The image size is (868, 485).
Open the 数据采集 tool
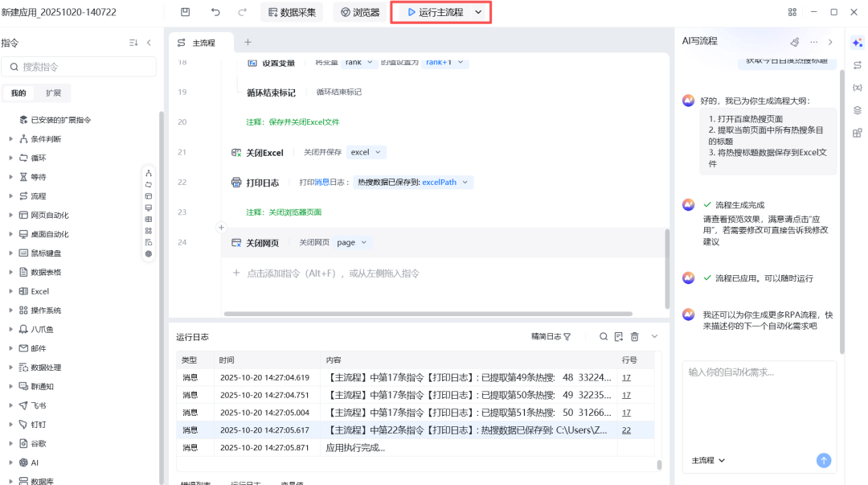(x=292, y=12)
